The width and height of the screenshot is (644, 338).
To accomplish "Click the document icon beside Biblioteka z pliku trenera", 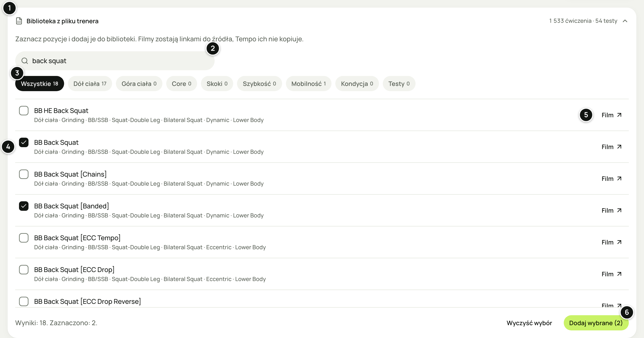I will click(x=19, y=21).
